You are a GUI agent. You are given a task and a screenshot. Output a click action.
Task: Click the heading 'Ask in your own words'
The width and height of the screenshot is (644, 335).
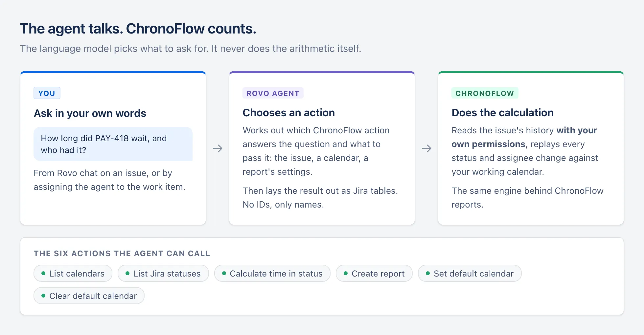[x=90, y=113]
